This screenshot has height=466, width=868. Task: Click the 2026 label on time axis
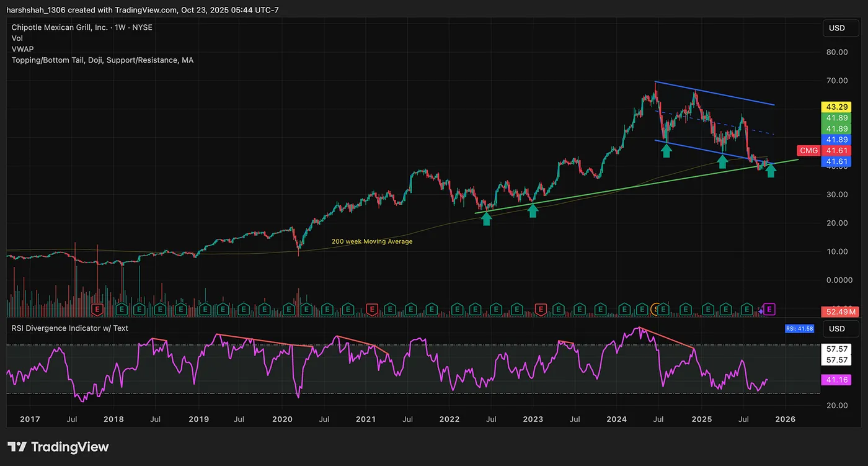(x=786, y=419)
